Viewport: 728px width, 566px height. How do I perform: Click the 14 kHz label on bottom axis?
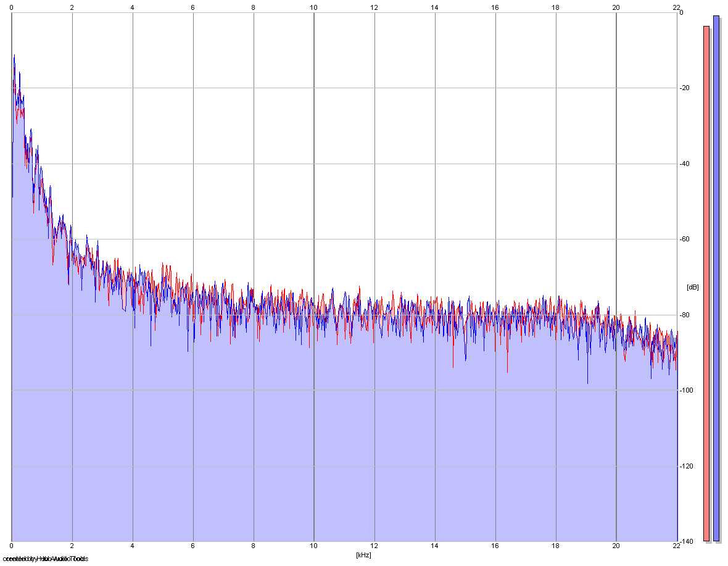point(434,546)
